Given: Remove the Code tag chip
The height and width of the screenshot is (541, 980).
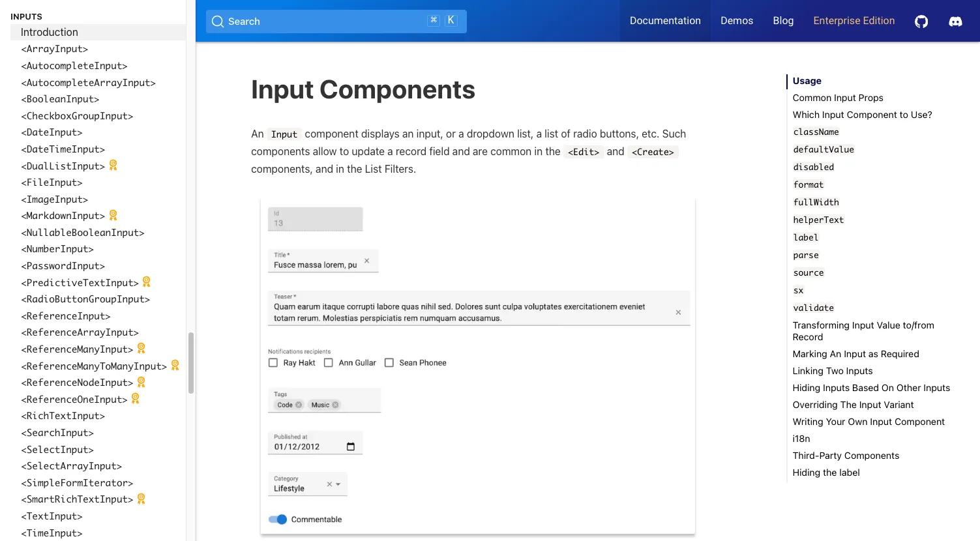Looking at the screenshot, I should tap(299, 404).
